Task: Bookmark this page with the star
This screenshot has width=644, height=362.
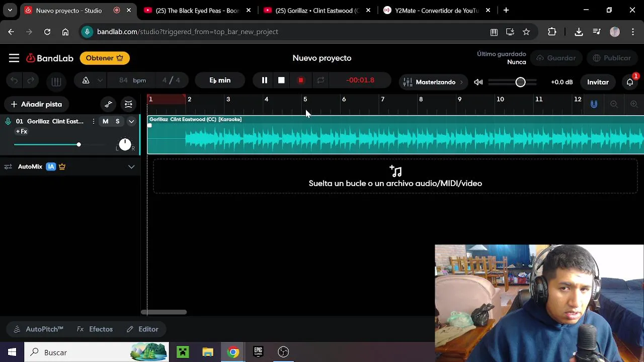Action: (526, 32)
